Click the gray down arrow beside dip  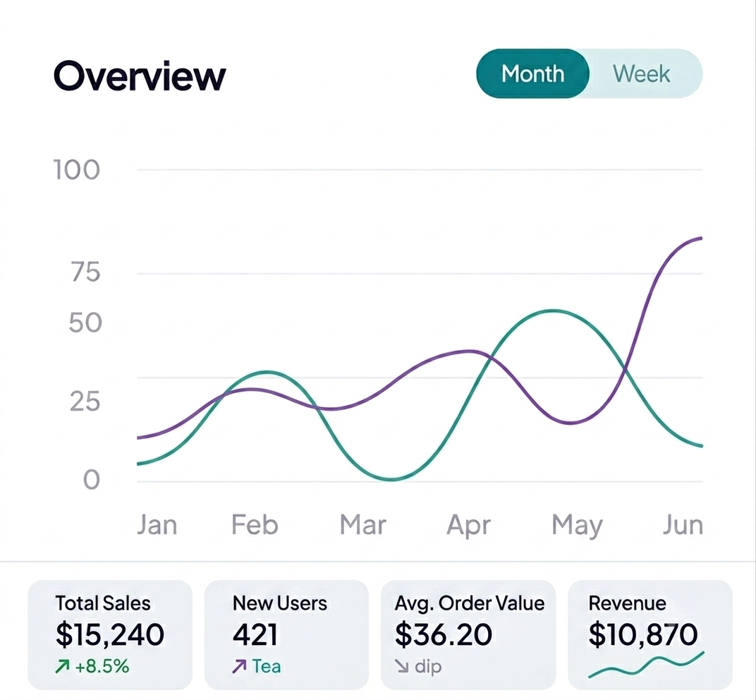(x=402, y=667)
